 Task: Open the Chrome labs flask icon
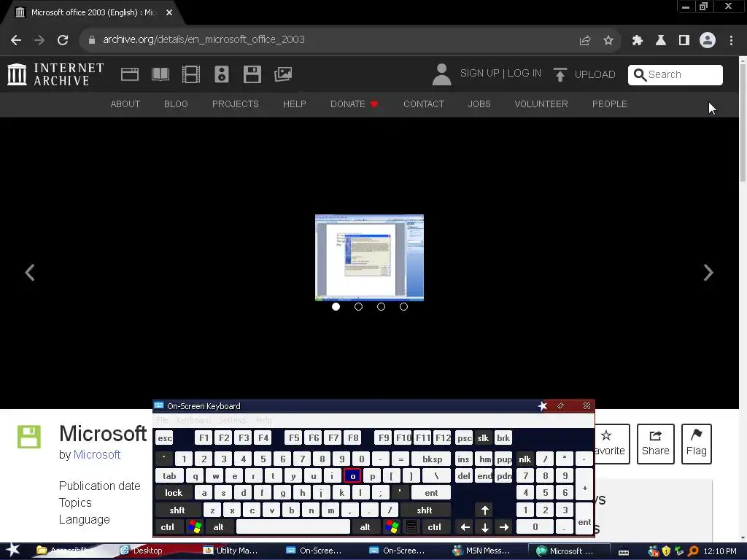click(x=660, y=40)
